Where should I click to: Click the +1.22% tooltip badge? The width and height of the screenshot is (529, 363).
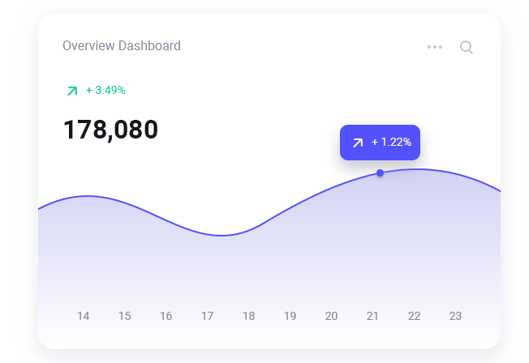coord(380,142)
